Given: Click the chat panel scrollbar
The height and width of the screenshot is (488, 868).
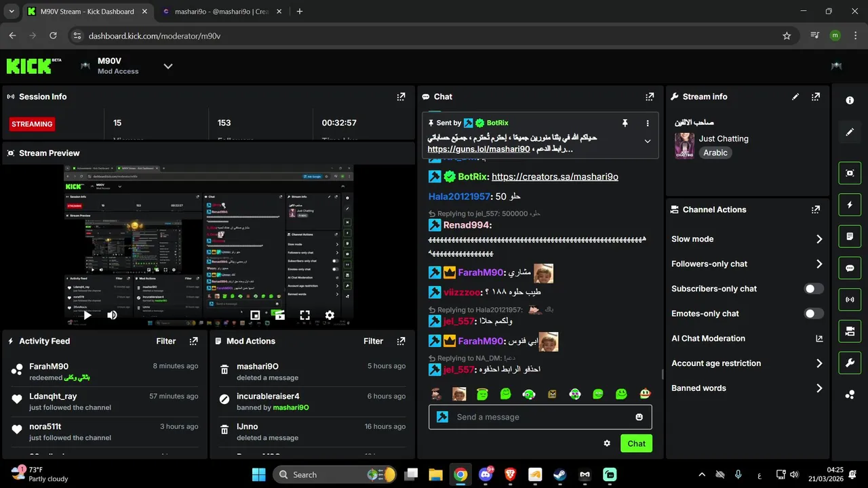Looking at the screenshot, I should pyautogui.click(x=663, y=375).
